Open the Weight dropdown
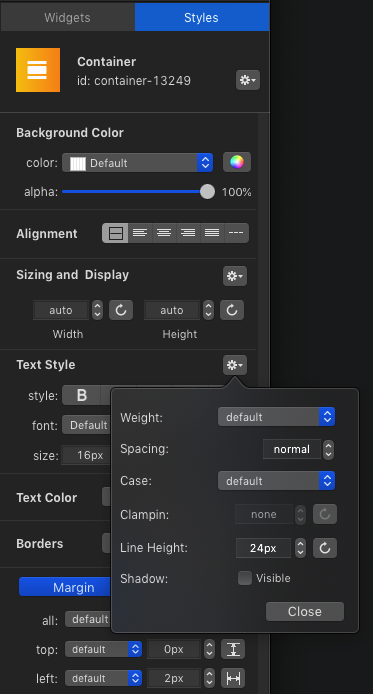 point(277,417)
